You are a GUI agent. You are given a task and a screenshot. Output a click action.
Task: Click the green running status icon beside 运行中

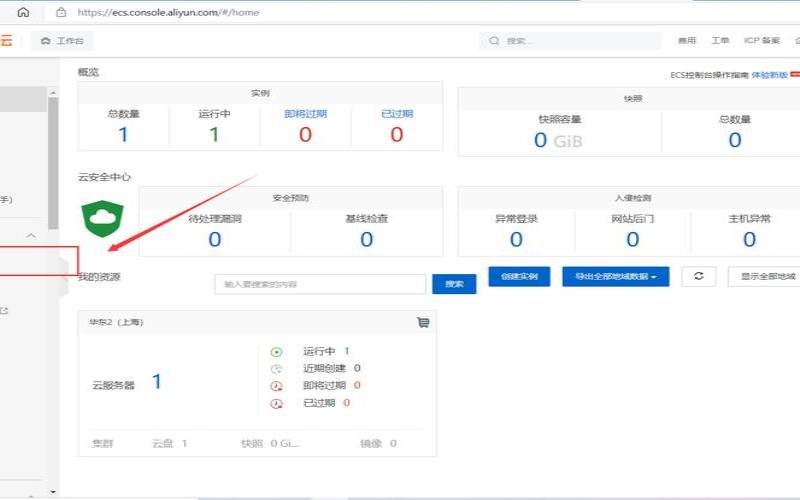click(276, 352)
